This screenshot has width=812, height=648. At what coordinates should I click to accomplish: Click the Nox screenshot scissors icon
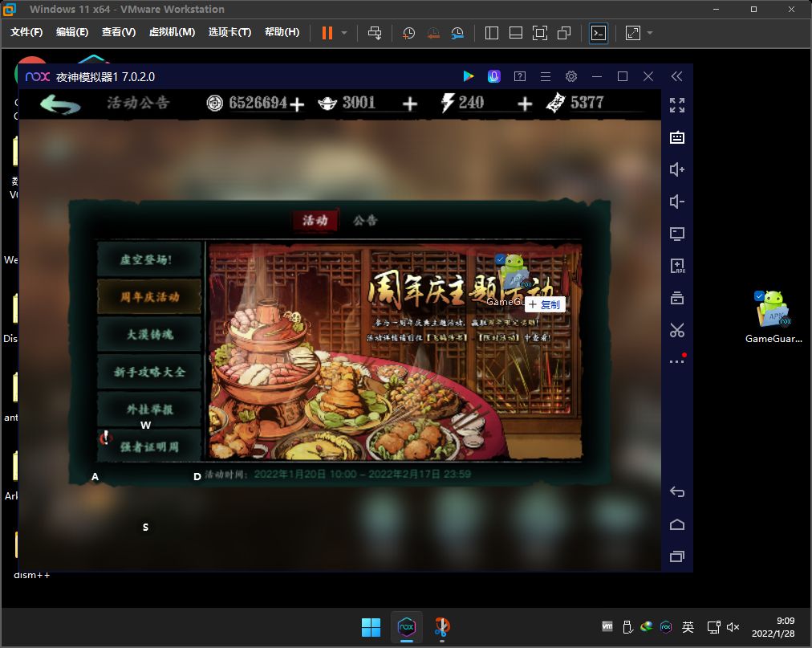[x=677, y=330]
